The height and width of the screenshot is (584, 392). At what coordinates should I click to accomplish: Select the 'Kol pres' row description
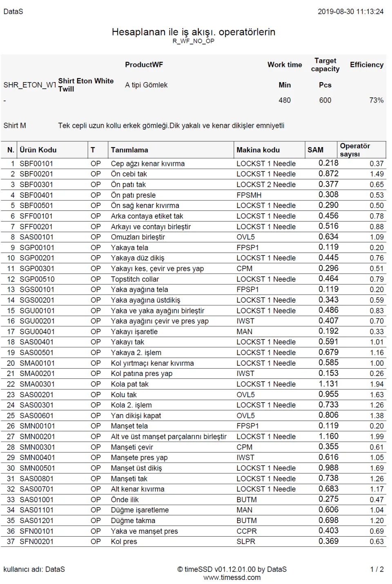pyautogui.click(x=124, y=541)
